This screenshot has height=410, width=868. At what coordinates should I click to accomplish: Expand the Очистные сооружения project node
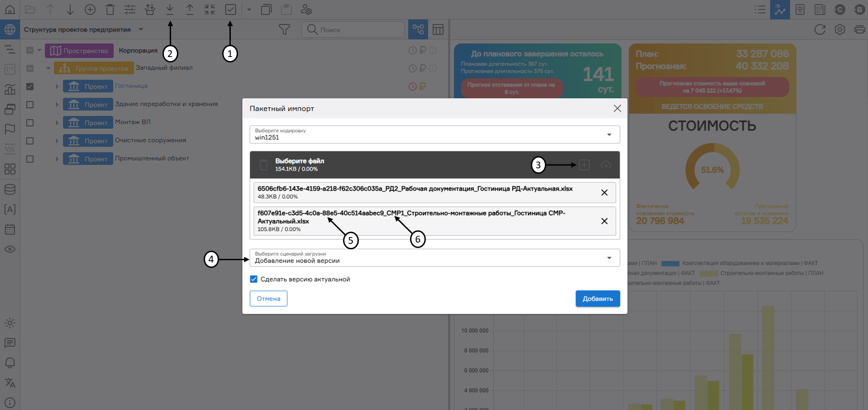coord(57,141)
